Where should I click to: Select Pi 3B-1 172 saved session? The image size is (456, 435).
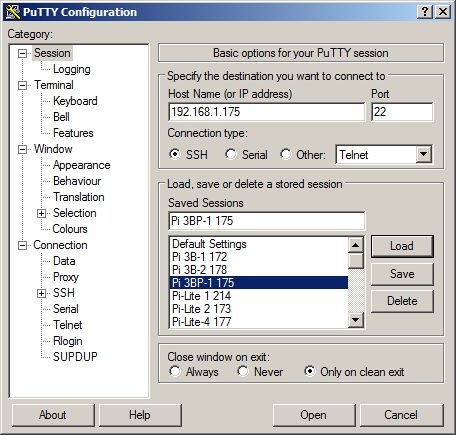(259, 257)
